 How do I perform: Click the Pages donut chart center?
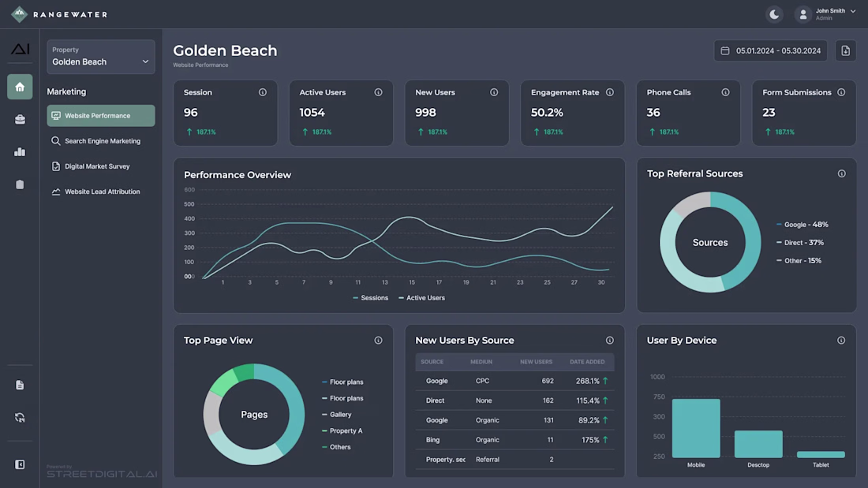point(254,415)
